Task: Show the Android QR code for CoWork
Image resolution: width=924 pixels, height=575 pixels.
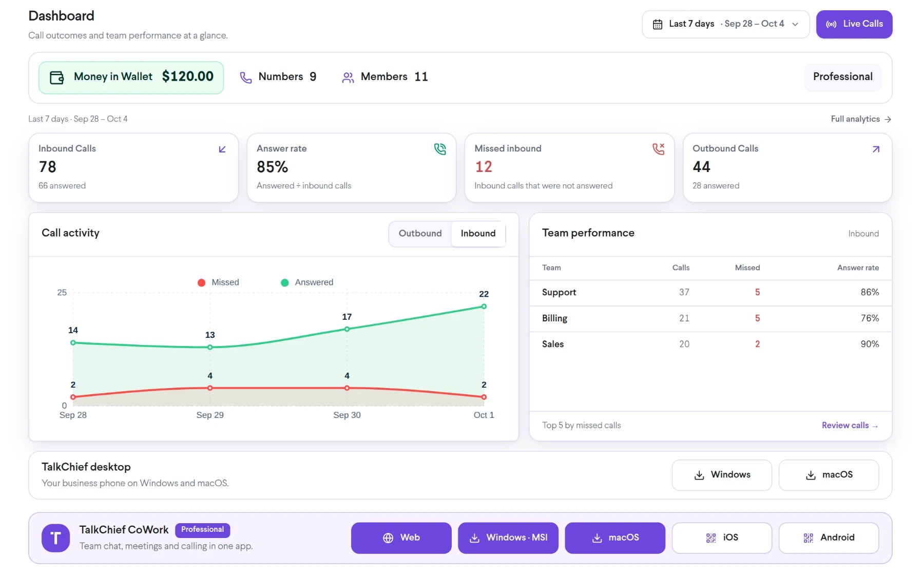Action: coord(829,538)
